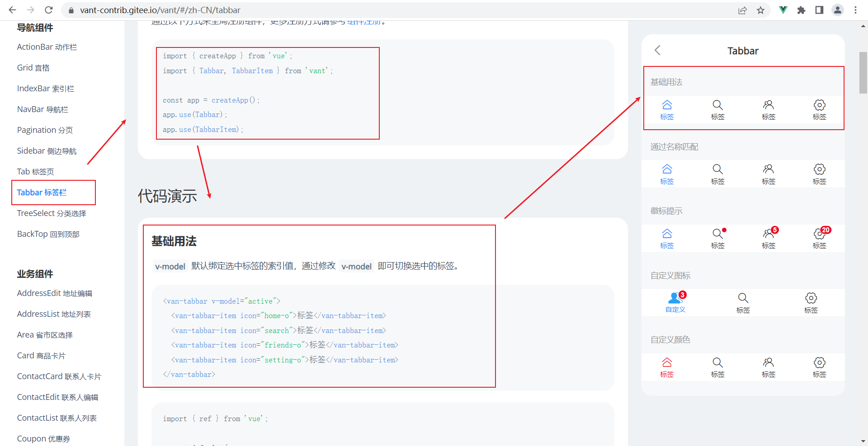Image resolution: width=868 pixels, height=446 pixels.
Task: Open Card 商品卡片 in the sidebar
Action: [x=41, y=356]
